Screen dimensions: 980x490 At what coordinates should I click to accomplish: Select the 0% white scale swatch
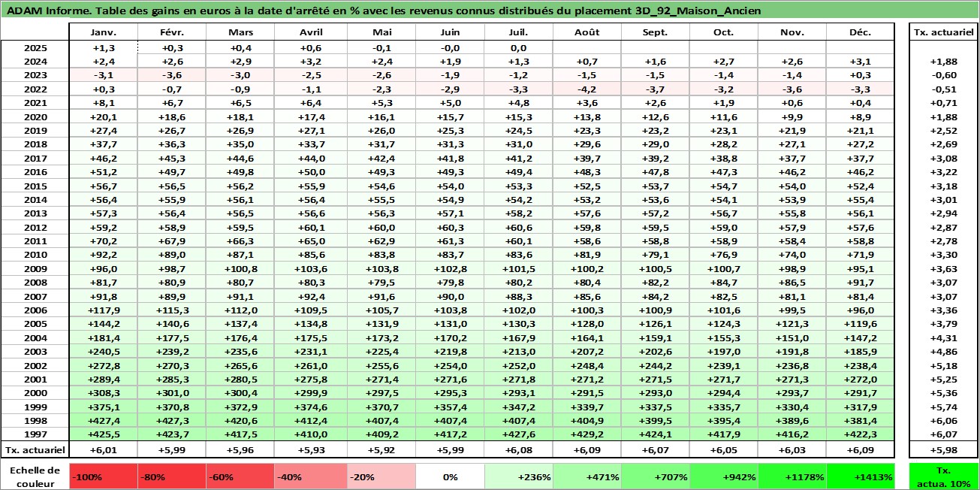tap(450, 476)
